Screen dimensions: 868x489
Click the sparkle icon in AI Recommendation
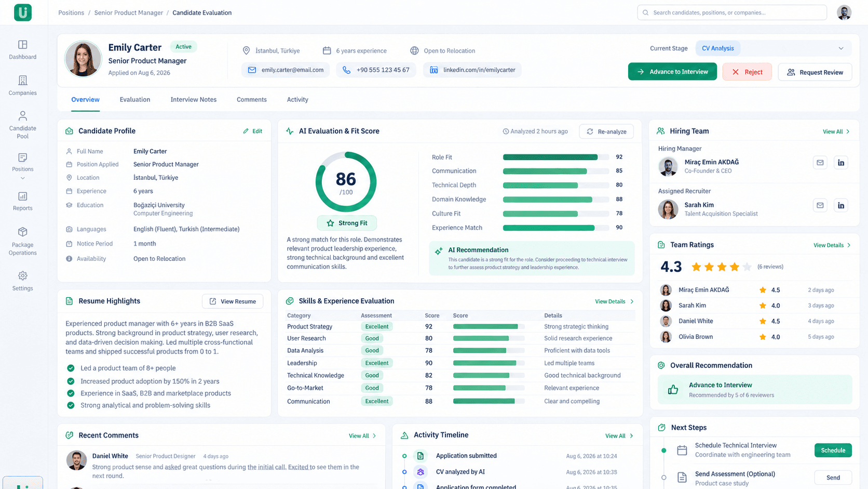[x=439, y=251]
